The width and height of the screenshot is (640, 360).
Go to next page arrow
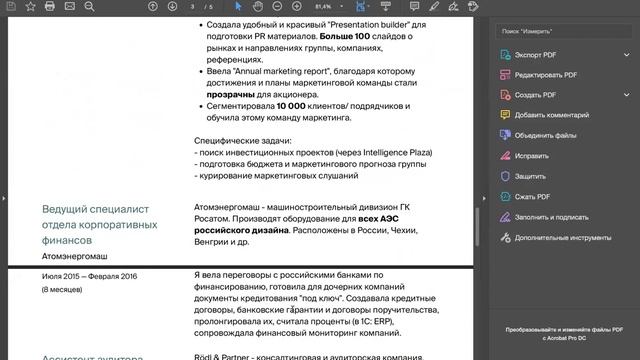point(172,6)
